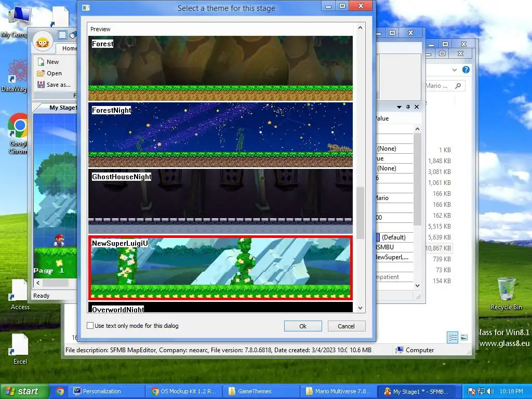Click the search magnifier in Explorer search box
This screenshot has height=399, width=532.
pyautogui.click(x=458, y=86)
